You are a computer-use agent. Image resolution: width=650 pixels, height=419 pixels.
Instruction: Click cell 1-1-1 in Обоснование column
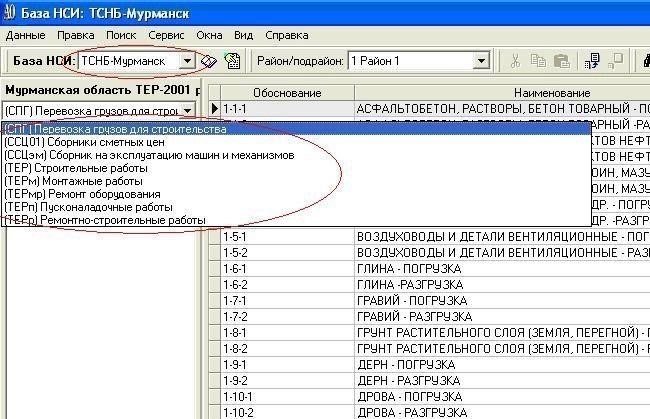tap(287, 109)
